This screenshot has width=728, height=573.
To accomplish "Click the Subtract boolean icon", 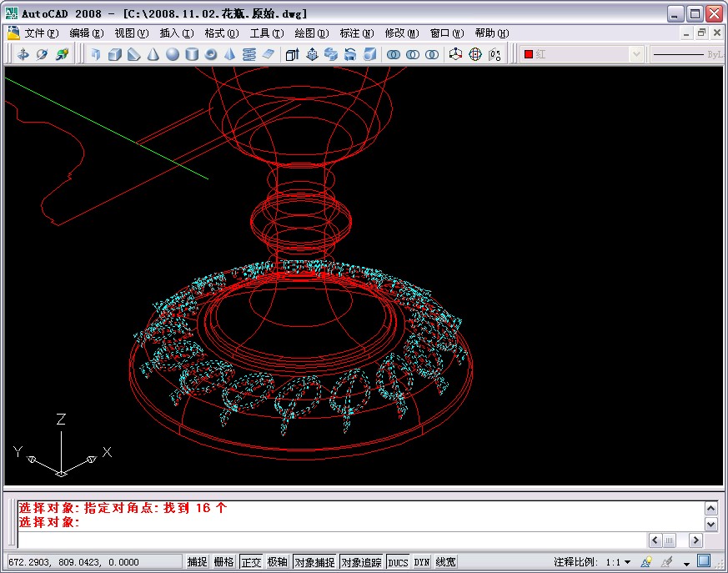I will pos(413,54).
